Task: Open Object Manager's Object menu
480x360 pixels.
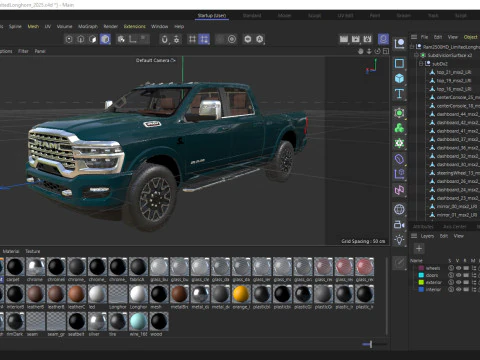Action: pos(471,37)
